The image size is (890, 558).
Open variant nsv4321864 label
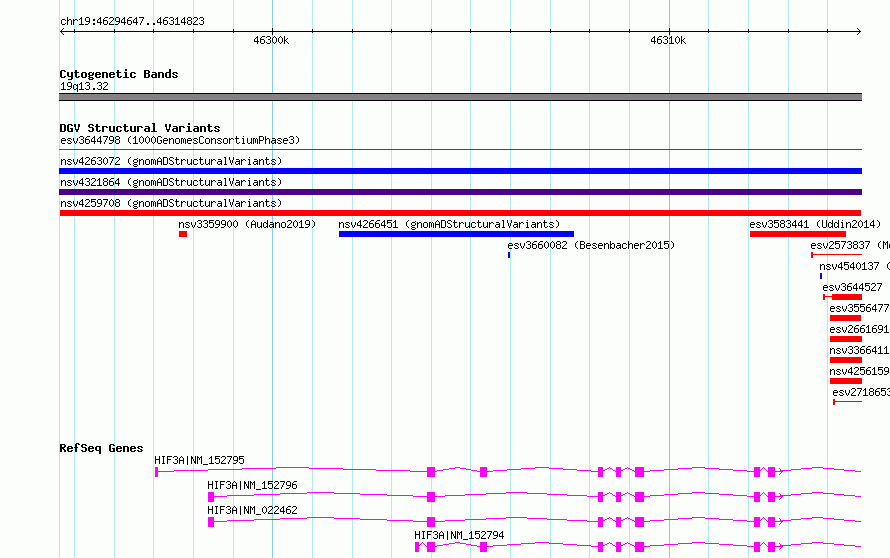pos(171,182)
